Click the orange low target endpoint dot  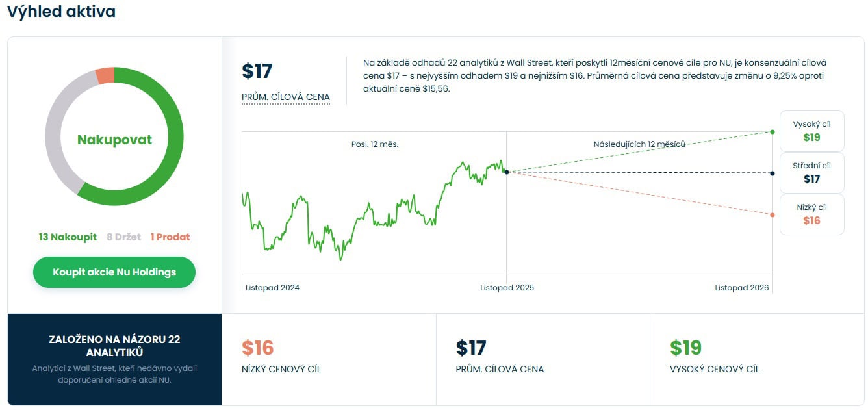click(x=772, y=215)
